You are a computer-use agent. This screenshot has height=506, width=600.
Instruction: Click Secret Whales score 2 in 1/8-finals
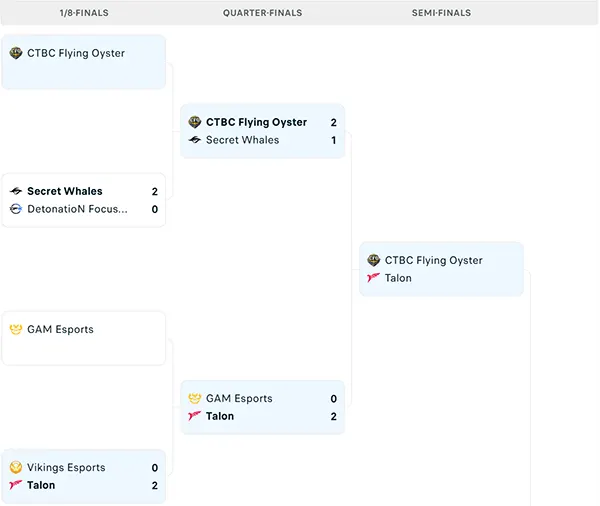[x=155, y=191]
